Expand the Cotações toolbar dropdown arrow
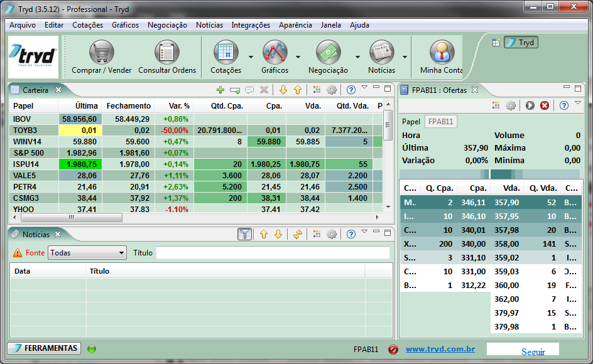Screen dimensions: 593x364 click(x=251, y=57)
